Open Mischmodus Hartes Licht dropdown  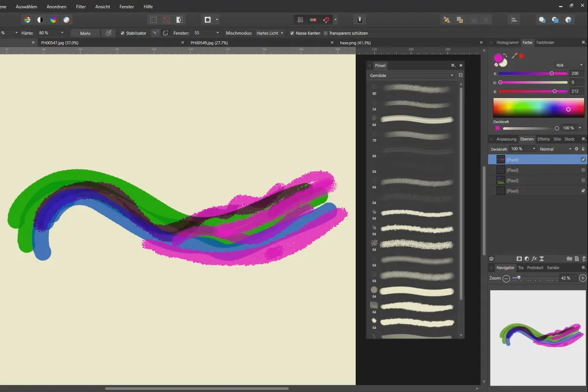point(269,33)
